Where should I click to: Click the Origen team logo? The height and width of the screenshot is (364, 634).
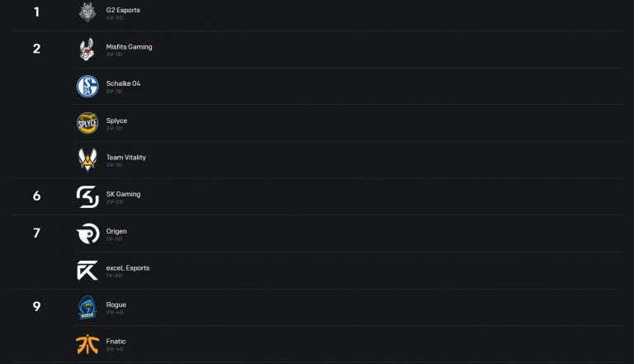[88, 234]
